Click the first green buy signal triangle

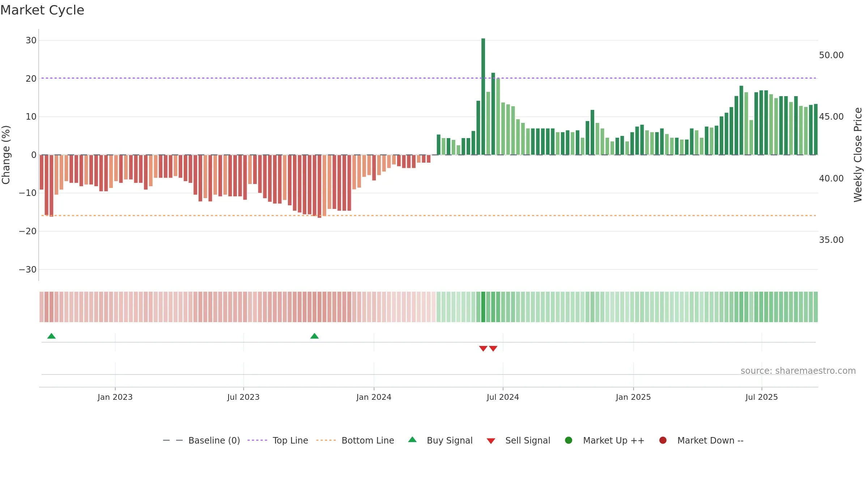coord(51,336)
